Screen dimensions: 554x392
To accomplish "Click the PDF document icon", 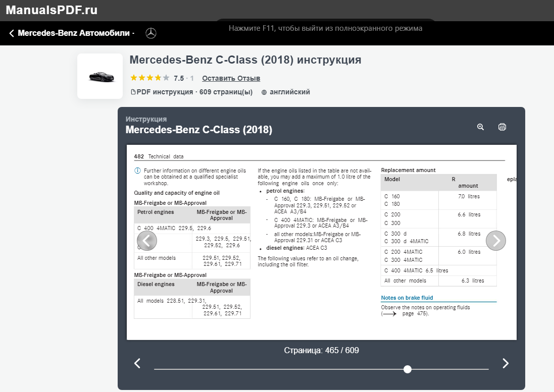I will (133, 92).
